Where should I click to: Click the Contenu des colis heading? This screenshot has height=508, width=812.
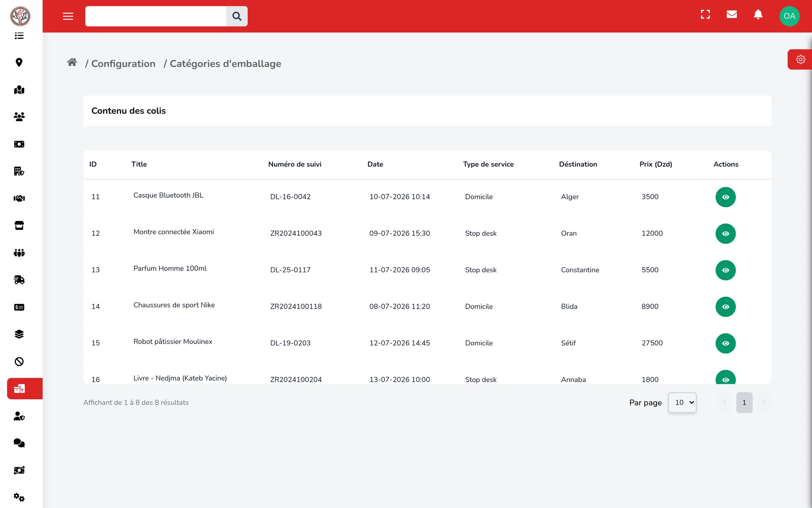[x=129, y=111]
